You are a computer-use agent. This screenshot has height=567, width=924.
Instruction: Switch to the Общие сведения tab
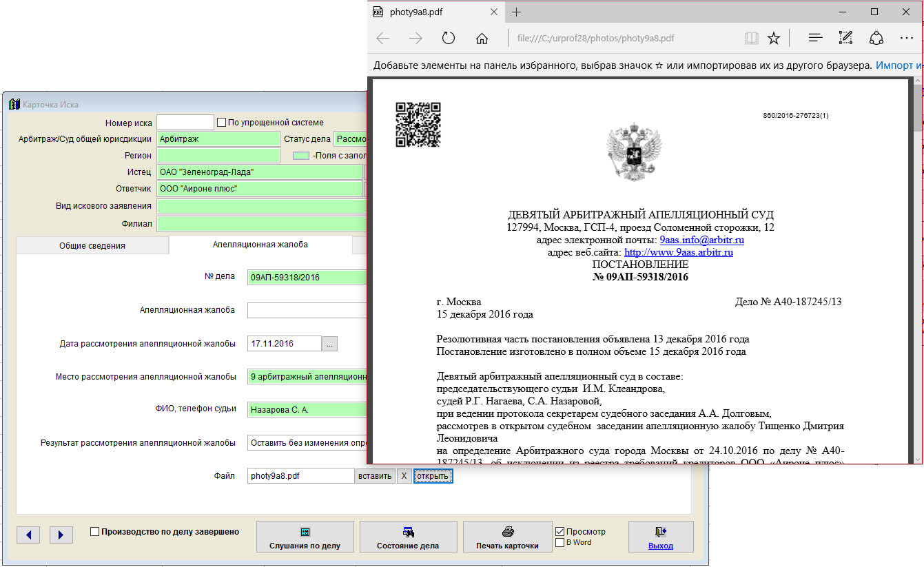tap(92, 245)
